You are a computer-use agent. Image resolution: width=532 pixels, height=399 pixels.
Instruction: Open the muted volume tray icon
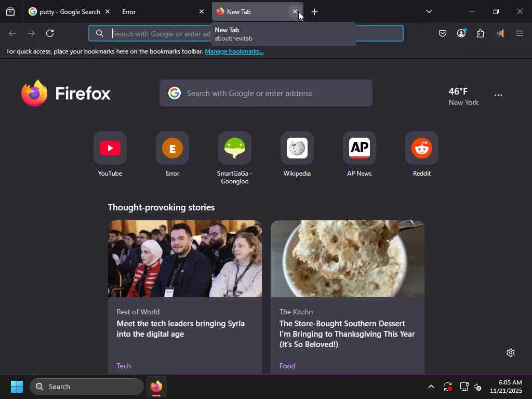pyautogui.click(x=478, y=387)
